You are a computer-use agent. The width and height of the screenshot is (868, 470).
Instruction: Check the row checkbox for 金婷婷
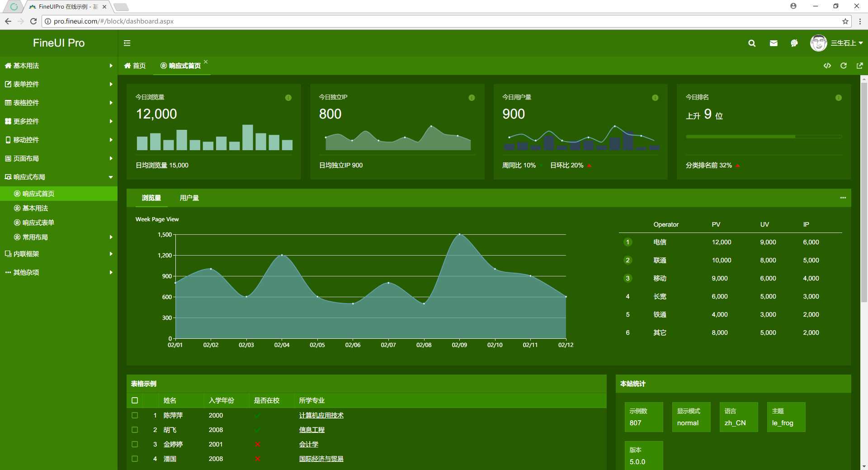click(x=135, y=444)
